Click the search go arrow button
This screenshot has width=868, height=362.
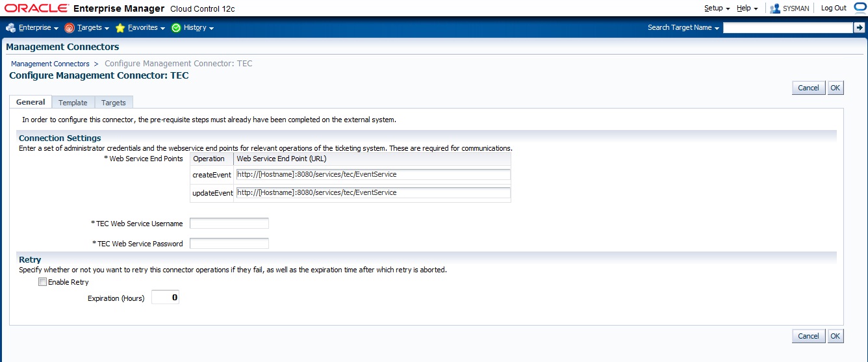(x=859, y=28)
